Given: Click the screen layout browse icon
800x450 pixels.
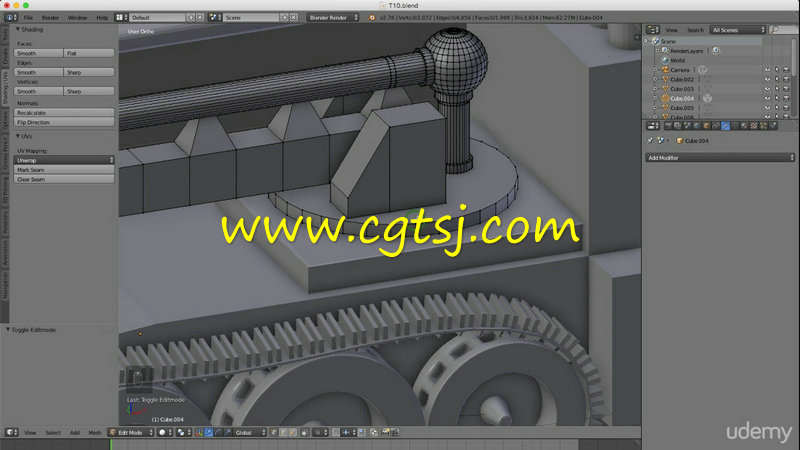Looking at the screenshot, I should click(x=121, y=17).
